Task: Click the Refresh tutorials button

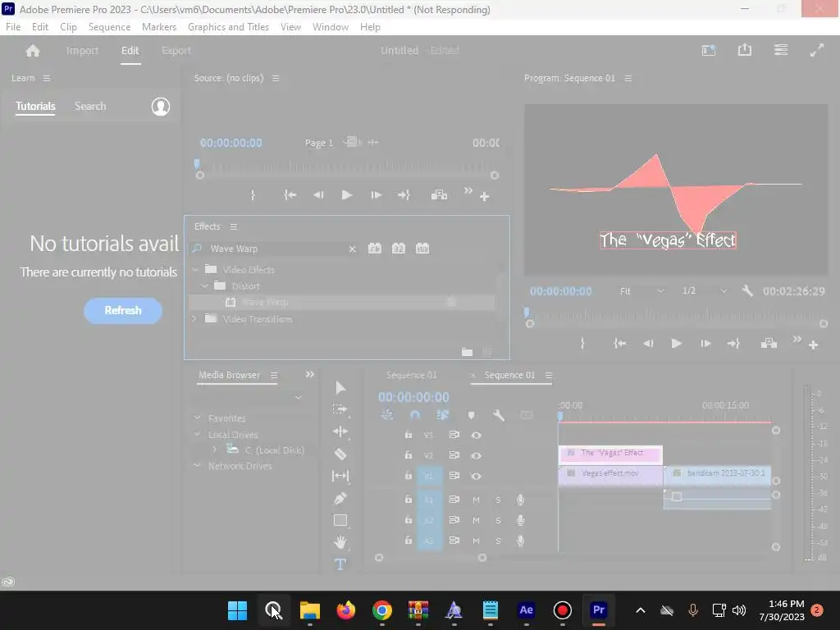Action: pos(123,311)
